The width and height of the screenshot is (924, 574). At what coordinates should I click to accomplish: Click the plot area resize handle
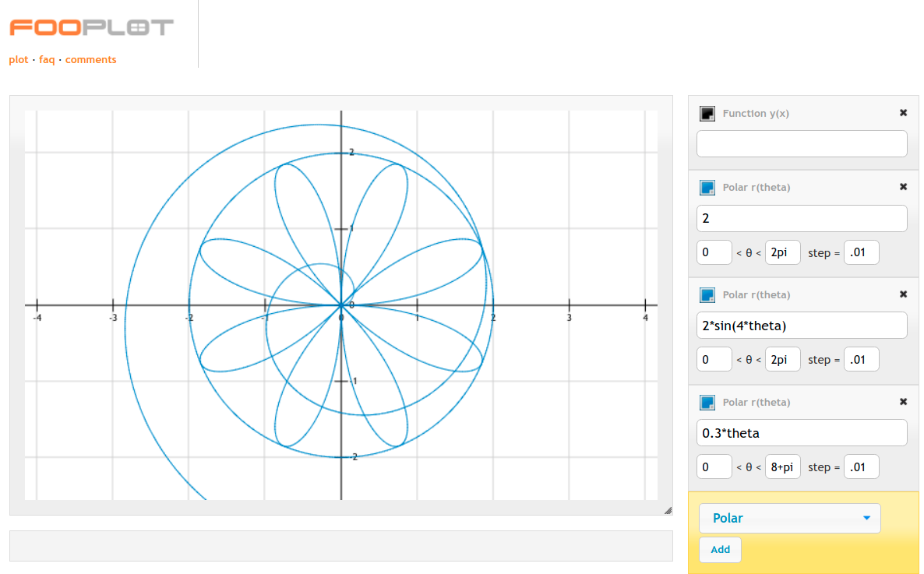coord(668,510)
